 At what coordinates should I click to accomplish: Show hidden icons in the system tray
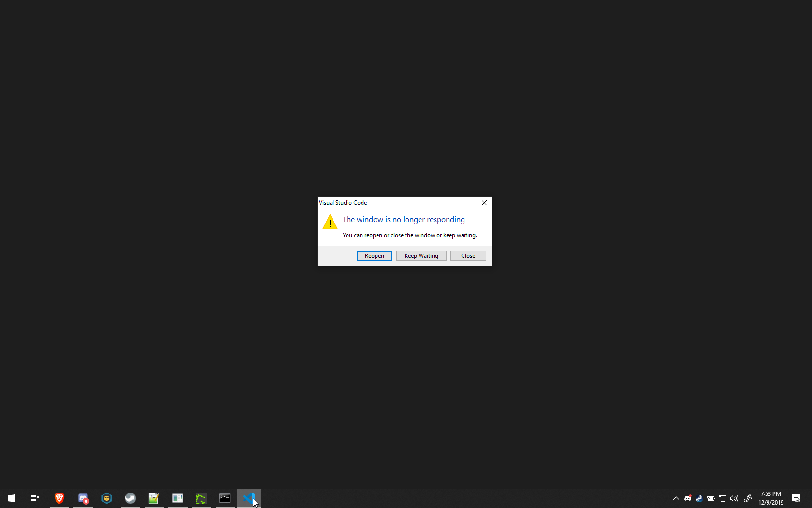(676, 498)
